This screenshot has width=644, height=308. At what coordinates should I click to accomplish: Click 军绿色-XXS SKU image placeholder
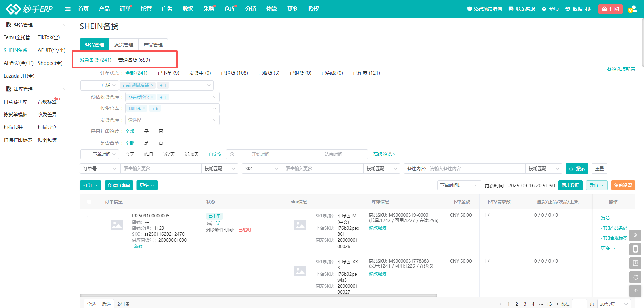(x=300, y=271)
